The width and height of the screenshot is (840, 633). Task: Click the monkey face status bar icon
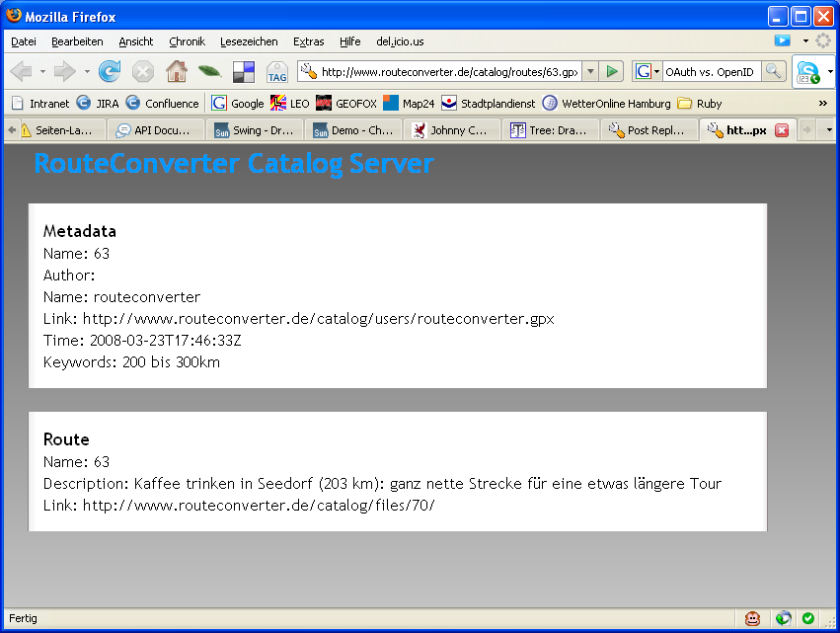click(x=753, y=618)
